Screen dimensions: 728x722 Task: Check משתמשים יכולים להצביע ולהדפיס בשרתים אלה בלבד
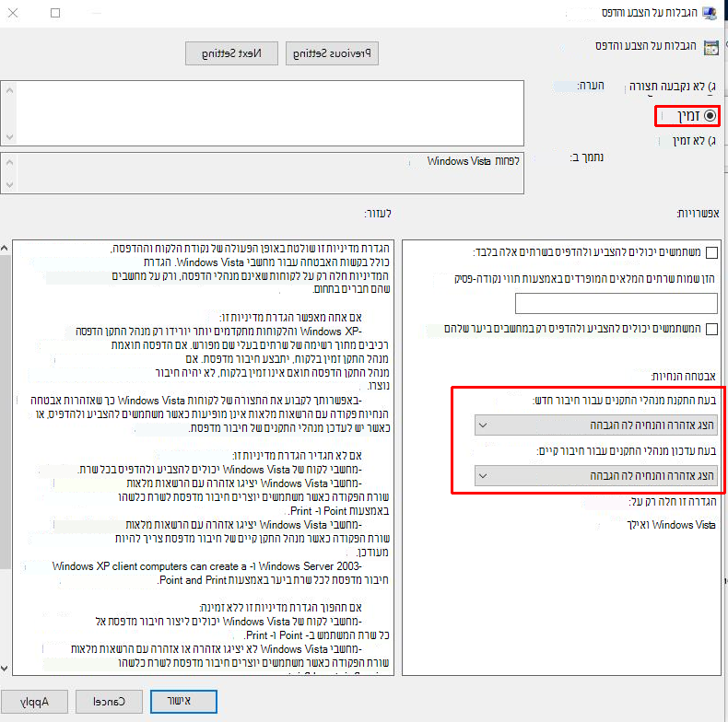(711, 253)
